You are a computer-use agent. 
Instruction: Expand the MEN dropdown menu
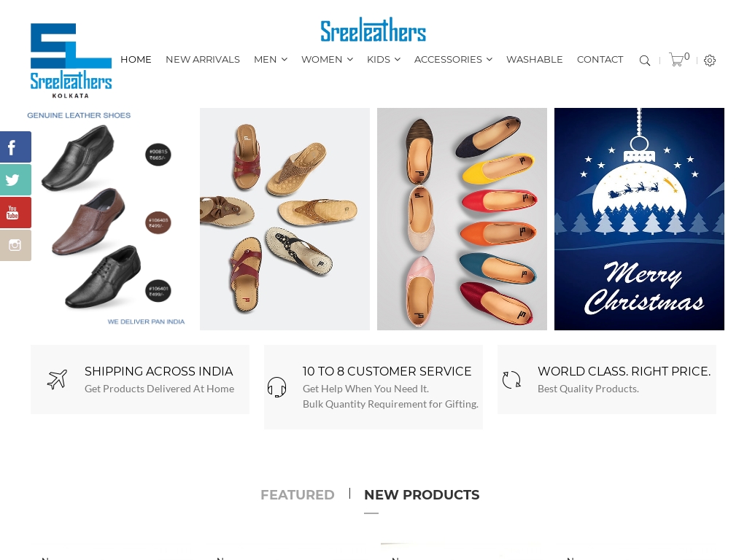pos(270,60)
